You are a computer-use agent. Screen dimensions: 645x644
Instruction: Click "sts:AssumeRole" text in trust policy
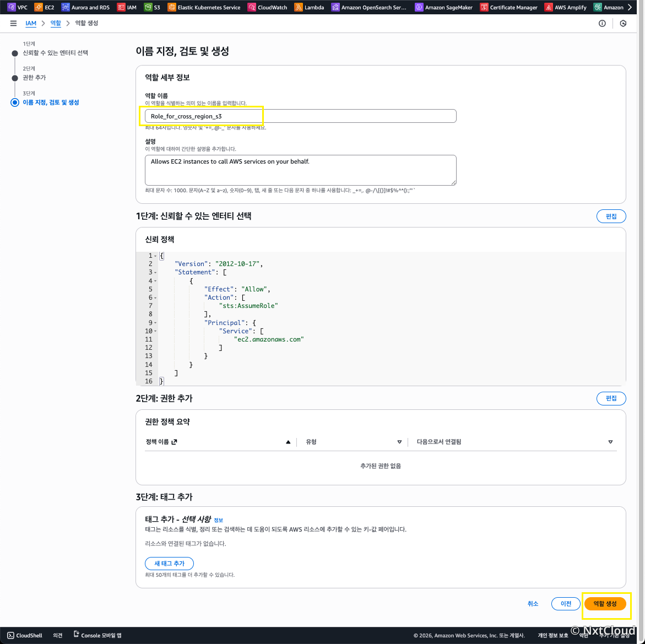[248, 306]
